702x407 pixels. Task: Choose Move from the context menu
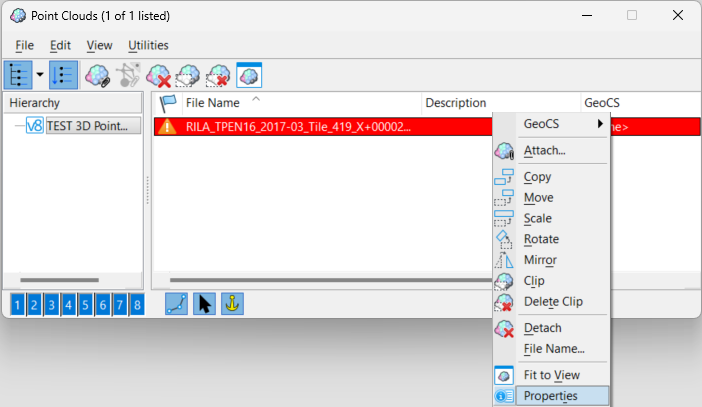pos(551,197)
